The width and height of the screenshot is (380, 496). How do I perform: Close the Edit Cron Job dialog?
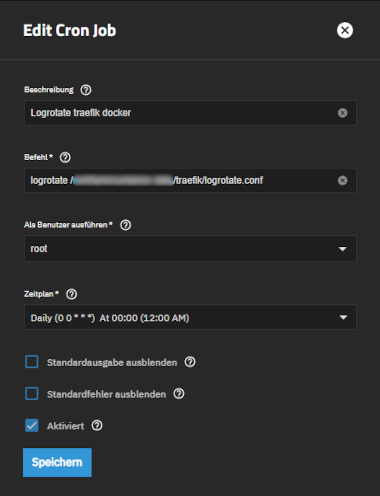(x=345, y=30)
